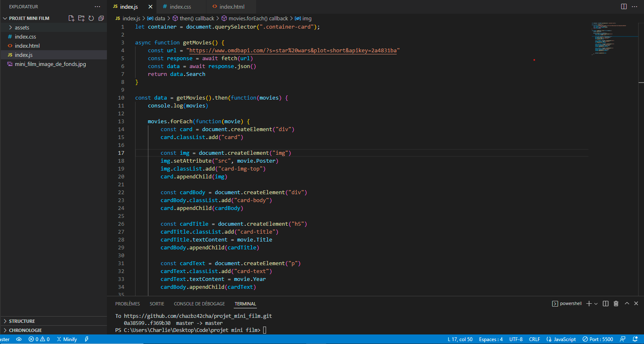Click the img breadcrumb segment

point(303,18)
